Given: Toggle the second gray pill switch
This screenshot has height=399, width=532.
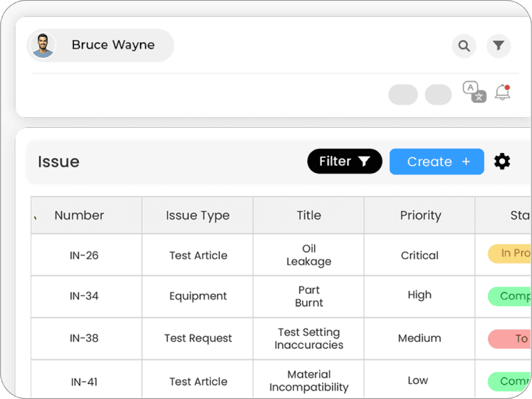Looking at the screenshot, I should 439,94.
